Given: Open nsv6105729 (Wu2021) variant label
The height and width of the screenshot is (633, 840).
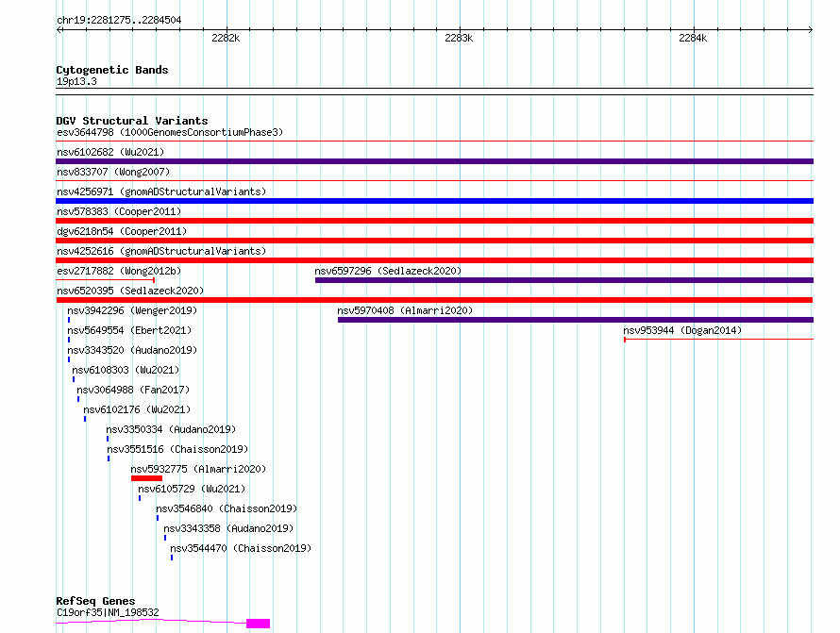Looking at the screenshot, I should pyautogui.click(x=192, y=489).
